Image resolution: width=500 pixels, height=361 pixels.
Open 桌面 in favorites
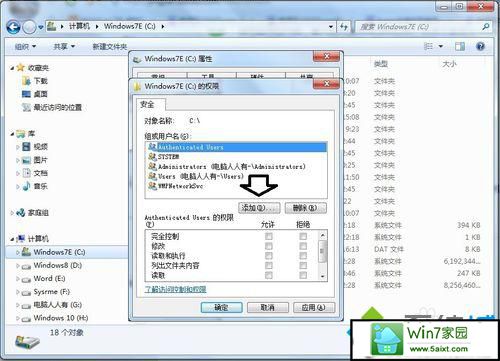click(x=41, y=94)
